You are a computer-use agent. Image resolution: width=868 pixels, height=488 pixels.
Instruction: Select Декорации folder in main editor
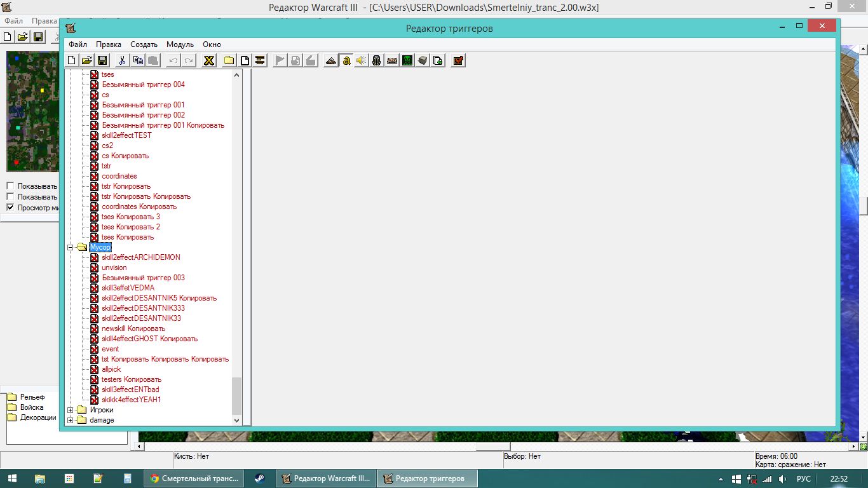(37, 417)
